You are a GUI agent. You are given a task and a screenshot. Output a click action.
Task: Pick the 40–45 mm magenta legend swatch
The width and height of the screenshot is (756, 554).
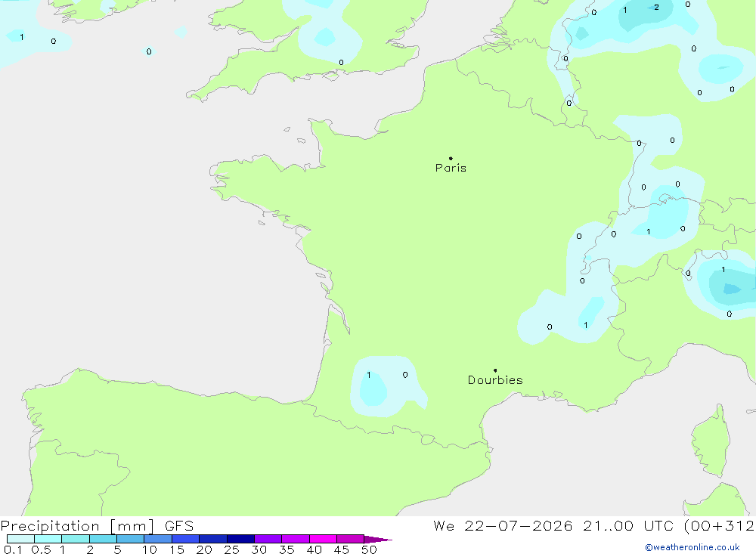323,539
